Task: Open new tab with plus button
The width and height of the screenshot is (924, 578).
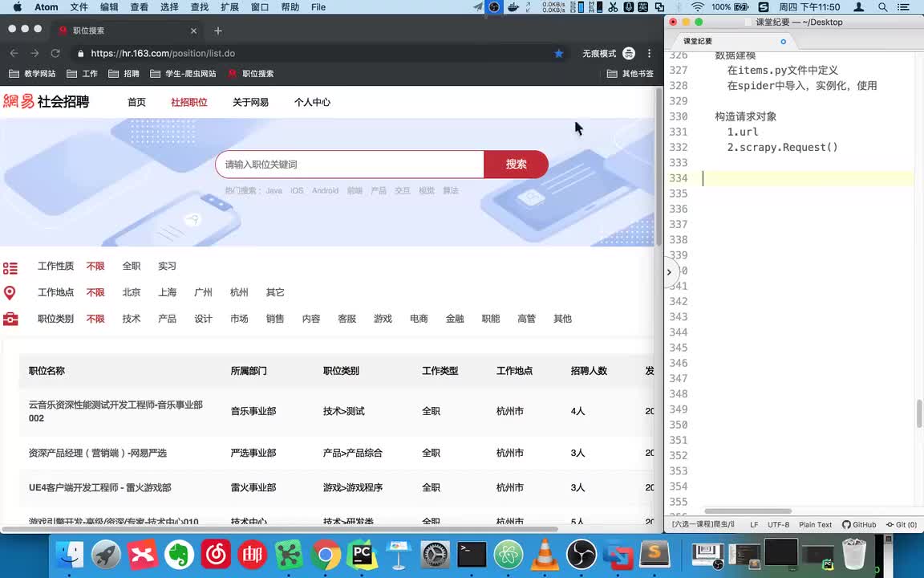Action: point(218,31)
